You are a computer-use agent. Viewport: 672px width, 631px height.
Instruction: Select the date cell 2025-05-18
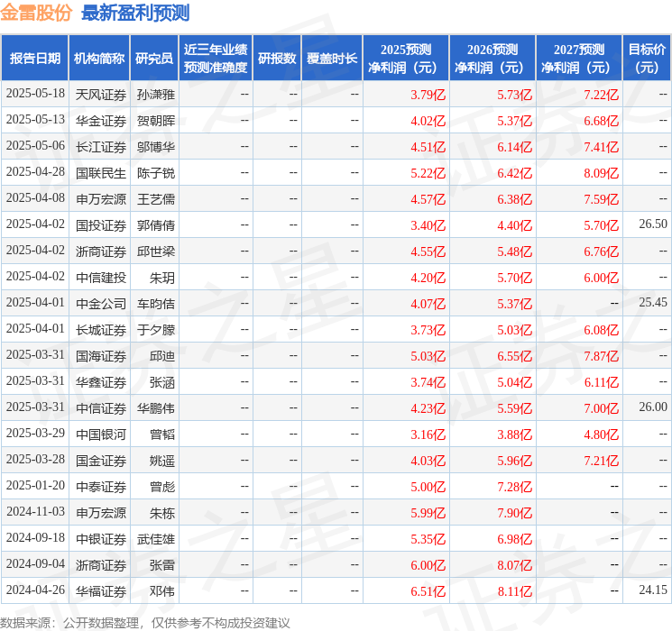[x=35, y=94]
